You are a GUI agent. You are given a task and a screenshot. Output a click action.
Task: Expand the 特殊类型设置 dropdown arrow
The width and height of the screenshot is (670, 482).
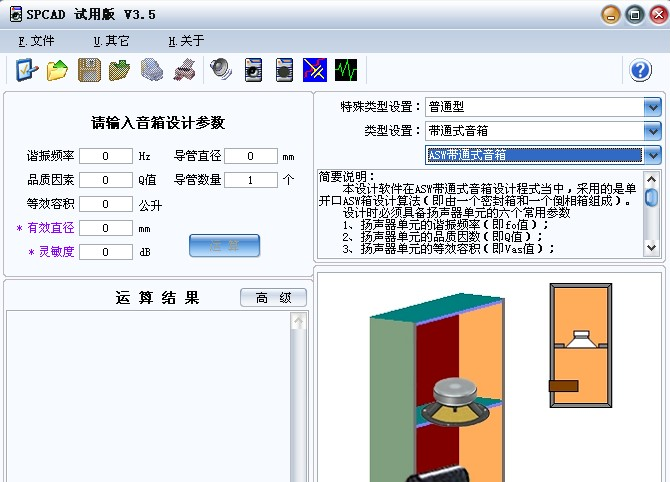pyautogui.click(x=652, y=107)
